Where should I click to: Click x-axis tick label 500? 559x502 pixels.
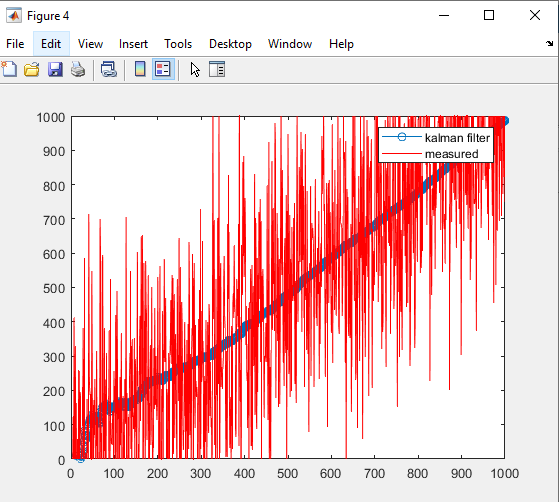(x=287, y=473)
